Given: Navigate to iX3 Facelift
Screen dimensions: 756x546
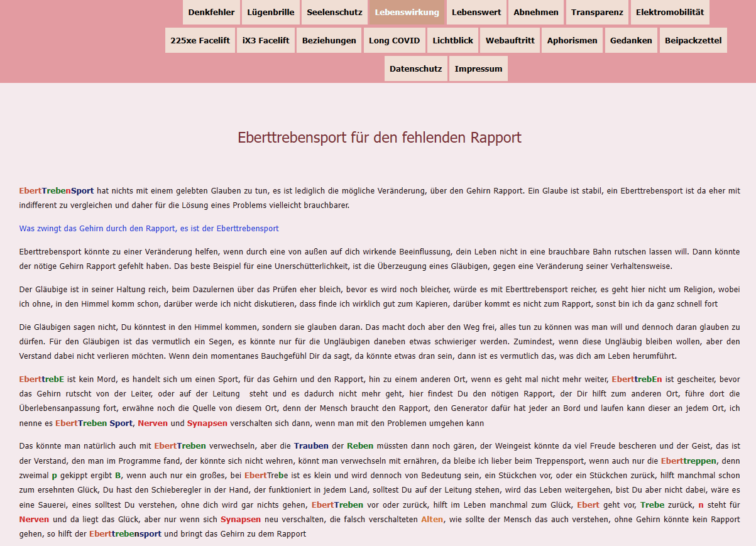Looking at the screenshot, I should click(265, 40).
